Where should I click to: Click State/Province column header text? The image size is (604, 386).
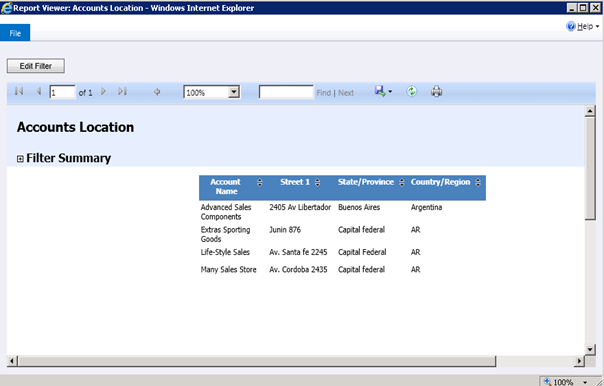[x=366, y=182]
